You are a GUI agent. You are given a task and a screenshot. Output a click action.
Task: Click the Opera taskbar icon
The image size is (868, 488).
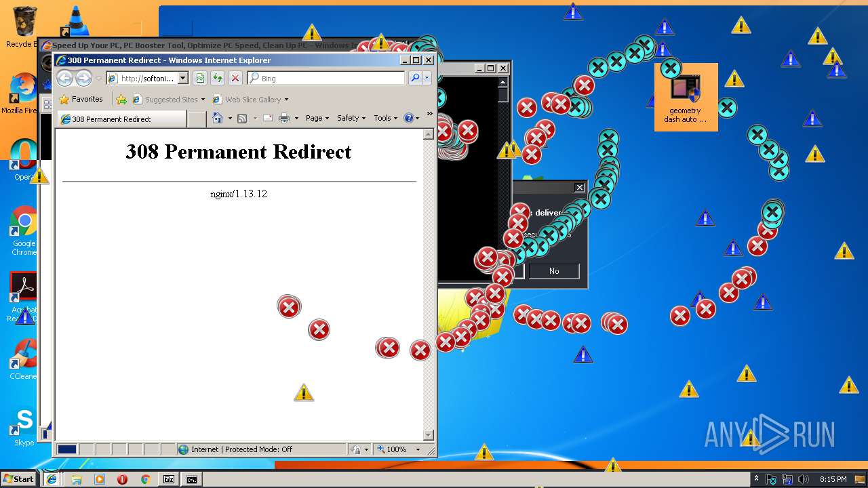pyautogui.click(x=122, y=479)
